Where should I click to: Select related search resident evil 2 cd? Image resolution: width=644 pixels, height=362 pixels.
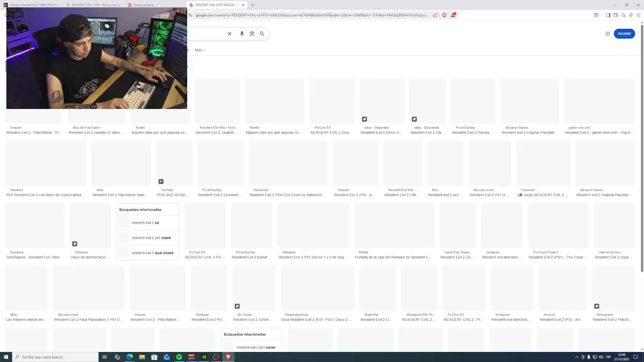pos(147,223)
